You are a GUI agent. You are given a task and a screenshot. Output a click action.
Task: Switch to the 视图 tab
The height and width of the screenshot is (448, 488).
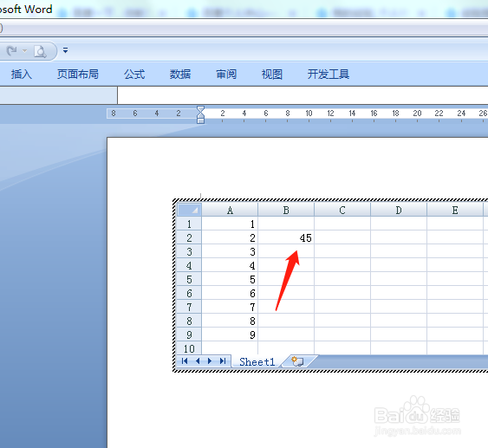(272, 74)
